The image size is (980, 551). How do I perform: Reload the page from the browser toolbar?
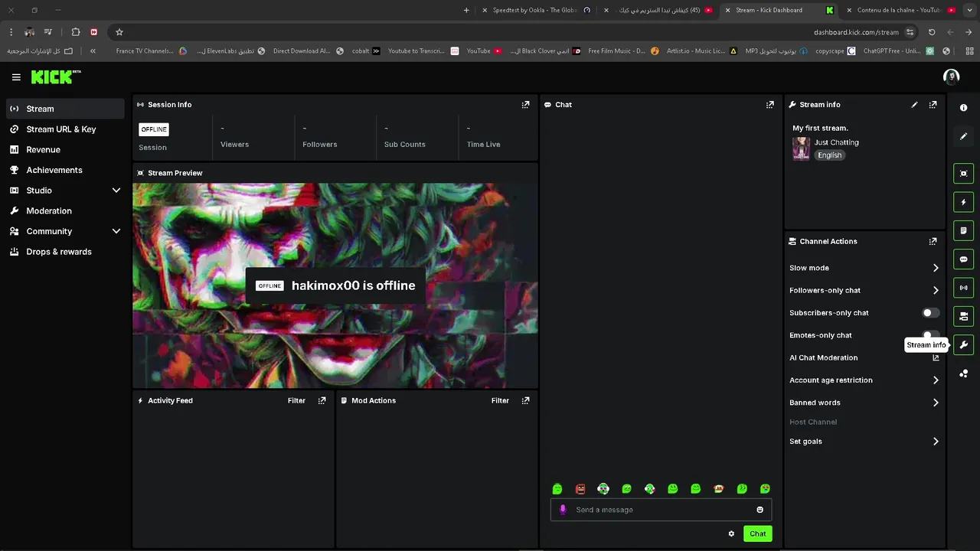pos(932,32)
